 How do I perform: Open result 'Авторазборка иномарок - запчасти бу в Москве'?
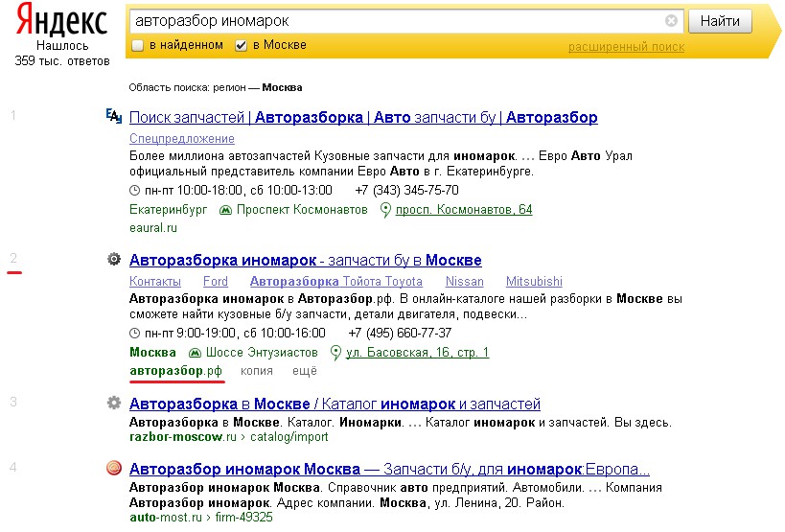(306, 260)
